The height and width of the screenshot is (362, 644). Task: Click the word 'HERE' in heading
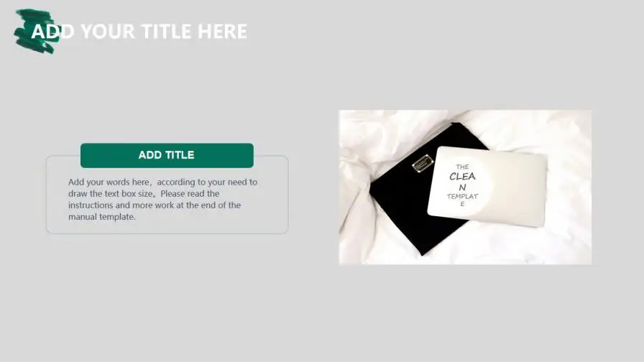(x=222, y=32)
